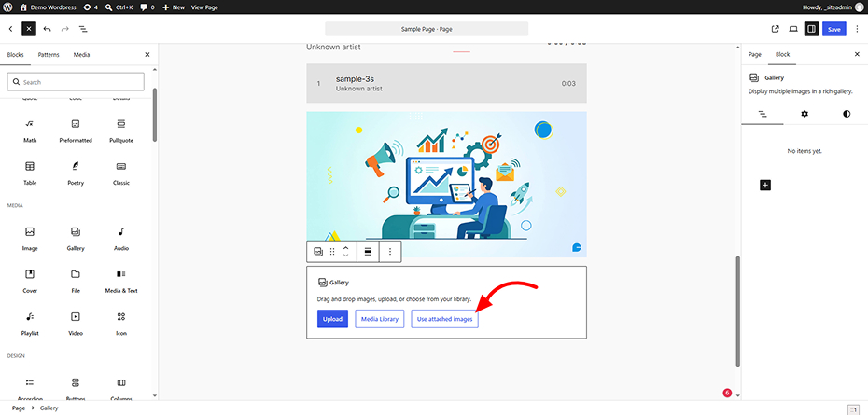Image resolution: width=868 pixels, height=415 pixels.
Task: Click Page in the bottom breadcrumb
Action: click(x=19, y=408)
